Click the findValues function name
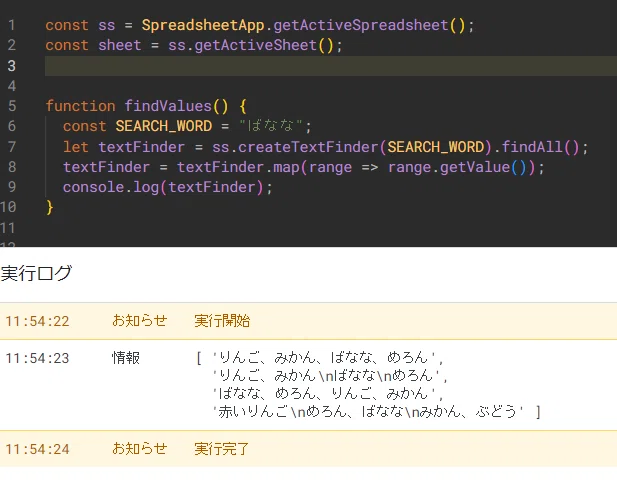Image resolution: width=617 pixels, height=485 pixels. [x=168, y=106]
